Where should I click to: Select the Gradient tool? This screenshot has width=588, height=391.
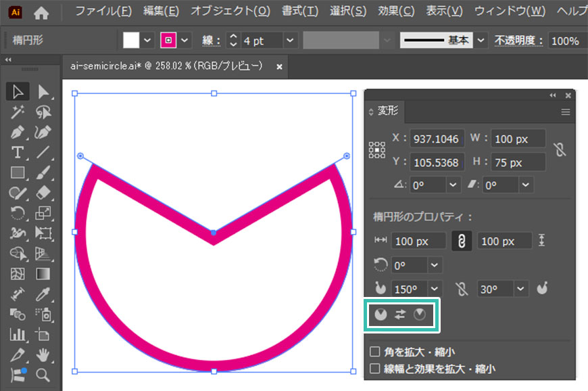44,274
